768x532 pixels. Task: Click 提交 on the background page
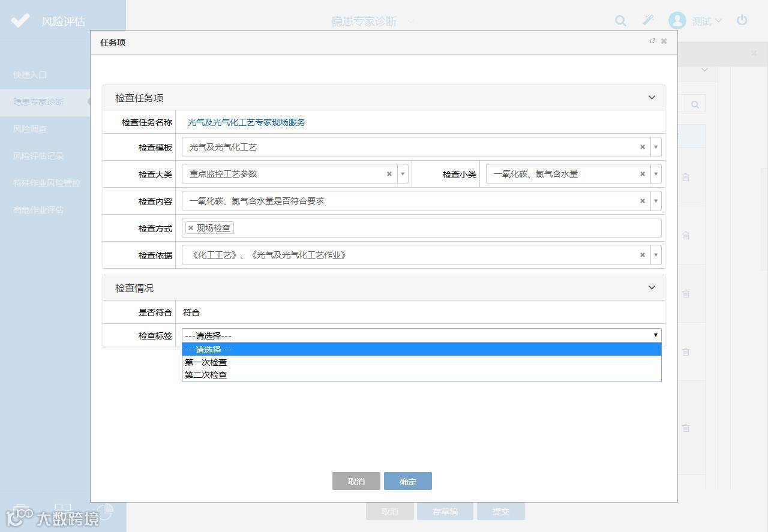[501, 511]
